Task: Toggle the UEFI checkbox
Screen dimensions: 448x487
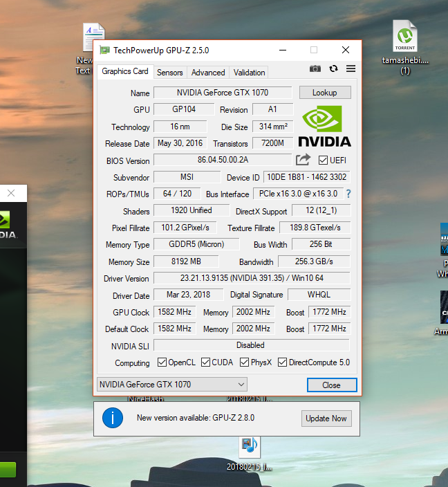Action: click(x=323, y=160)
